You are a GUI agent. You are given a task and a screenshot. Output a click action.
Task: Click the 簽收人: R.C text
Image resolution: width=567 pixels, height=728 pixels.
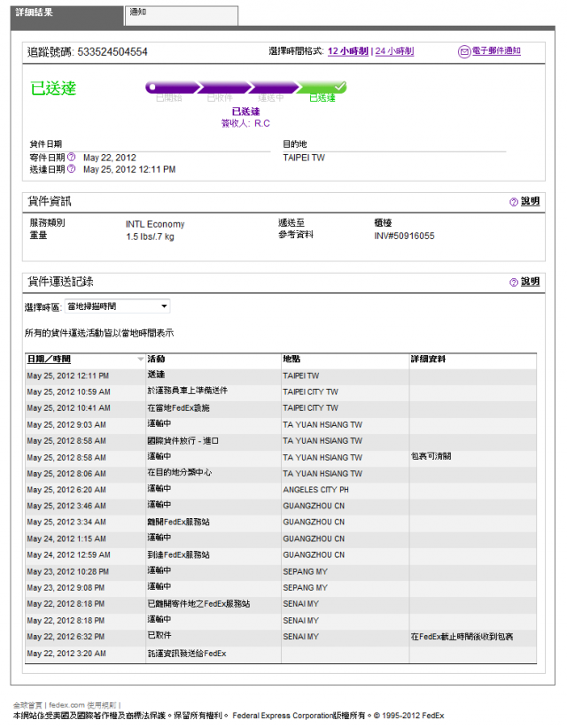[245, 123]
